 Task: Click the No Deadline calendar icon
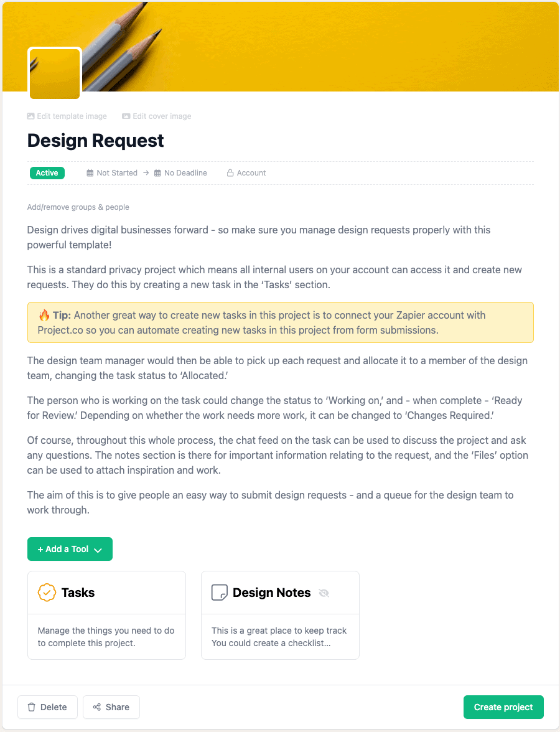coord(157,172)
